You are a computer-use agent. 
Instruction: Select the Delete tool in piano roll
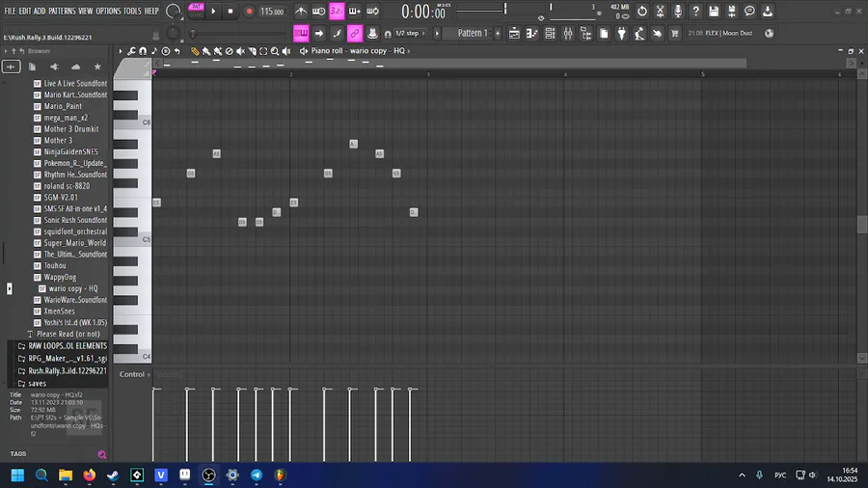pos(230,51)
